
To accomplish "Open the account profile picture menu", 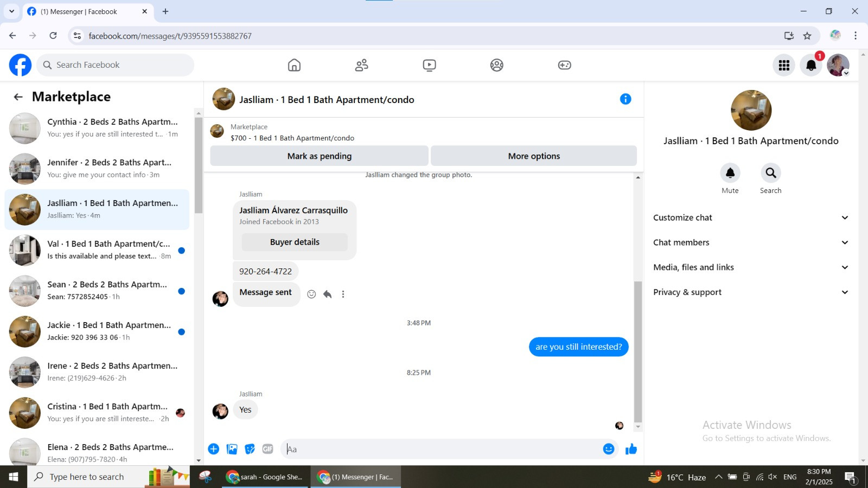I will [838, 65].
